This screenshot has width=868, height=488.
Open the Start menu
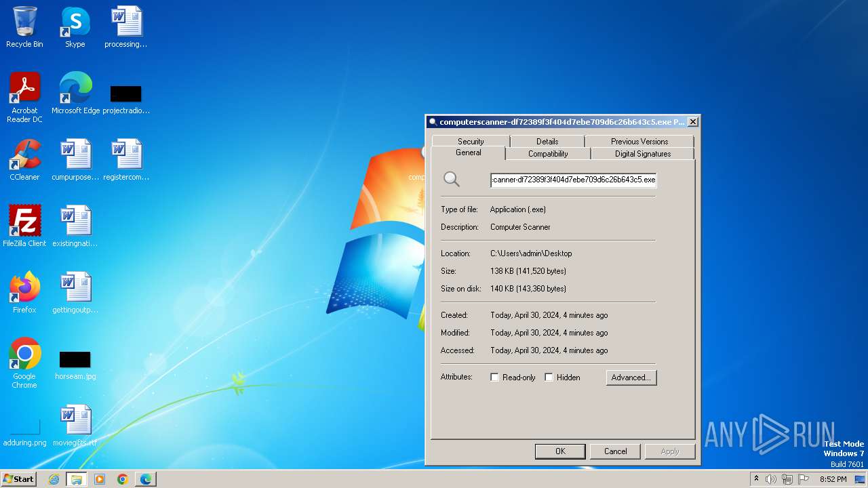click(x=19, y=479)
